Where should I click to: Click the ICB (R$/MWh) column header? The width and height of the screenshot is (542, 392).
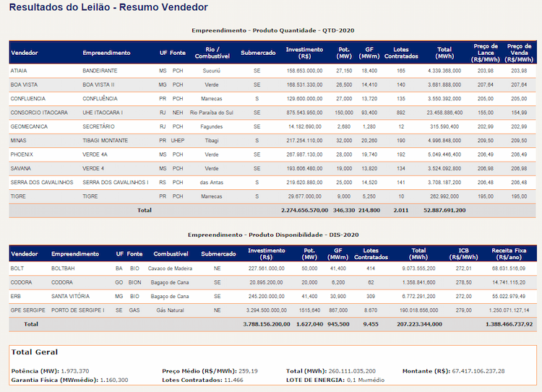pyautogui.click(x=463, y=254)
